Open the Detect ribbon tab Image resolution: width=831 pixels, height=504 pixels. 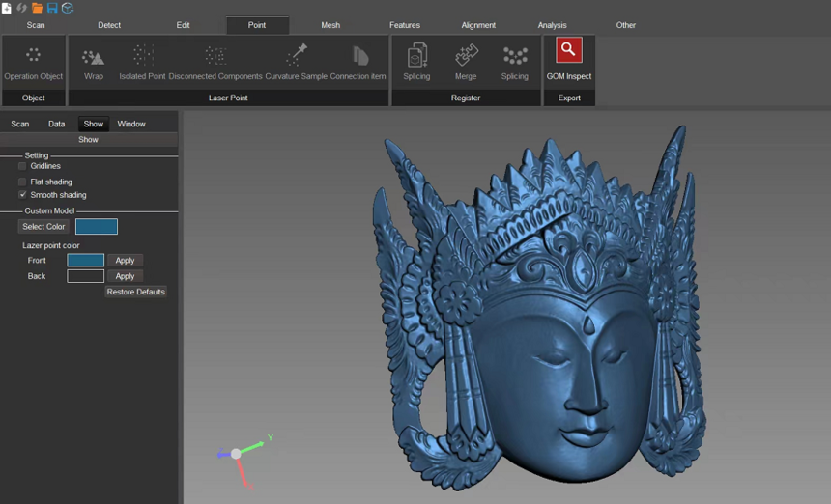109,25
